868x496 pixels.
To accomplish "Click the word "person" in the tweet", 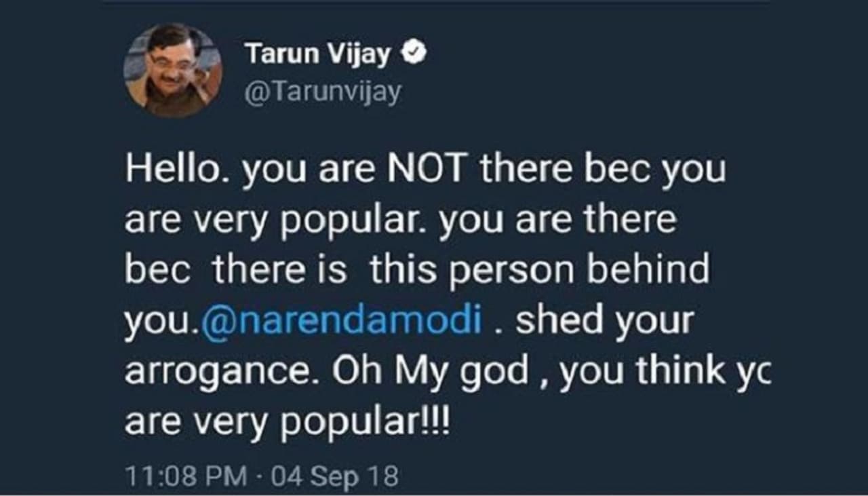I will 503,271.
